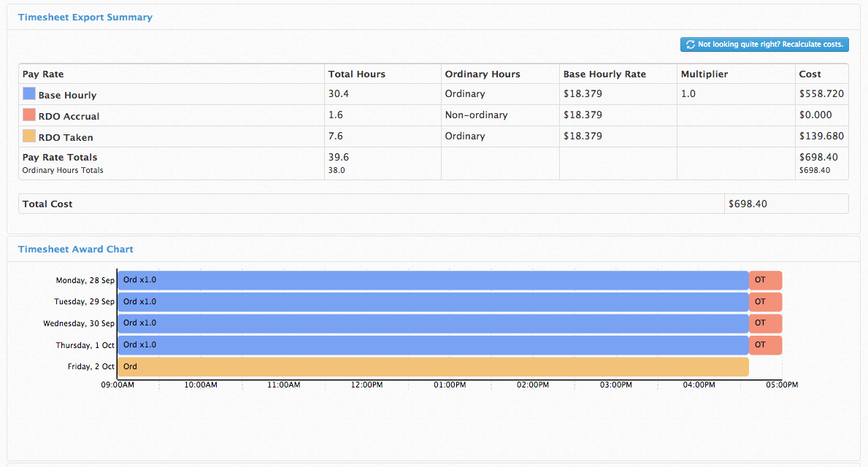
Task: Click Monday 28 Sep ordinary hours bar
Action: tap(433, 280)
